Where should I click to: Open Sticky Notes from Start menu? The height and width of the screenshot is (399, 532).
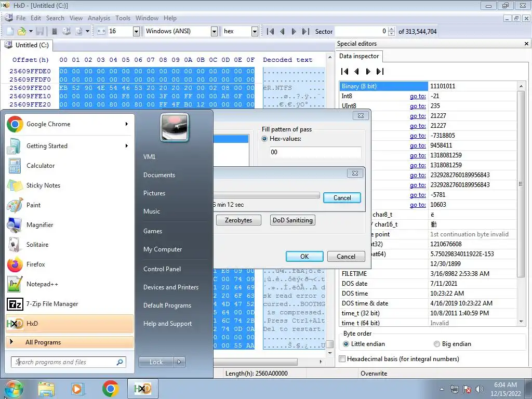pyautogui.click(x=70, y=185)
